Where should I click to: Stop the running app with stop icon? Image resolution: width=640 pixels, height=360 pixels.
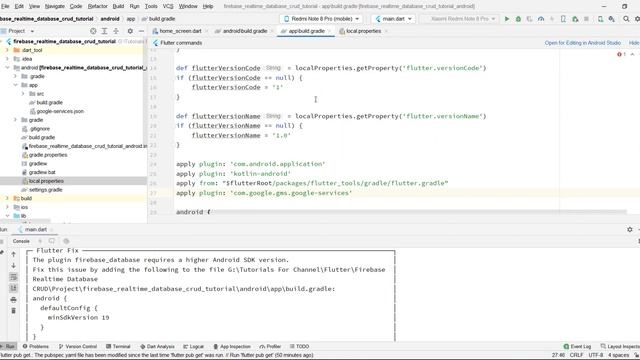tap(586, 19)
